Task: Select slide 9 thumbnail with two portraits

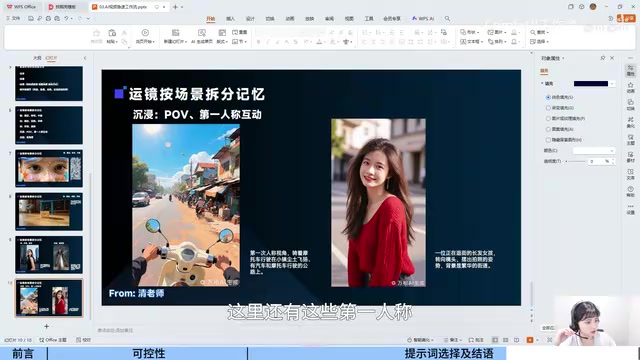Action: pyautogui.click(x=49, y=255)
